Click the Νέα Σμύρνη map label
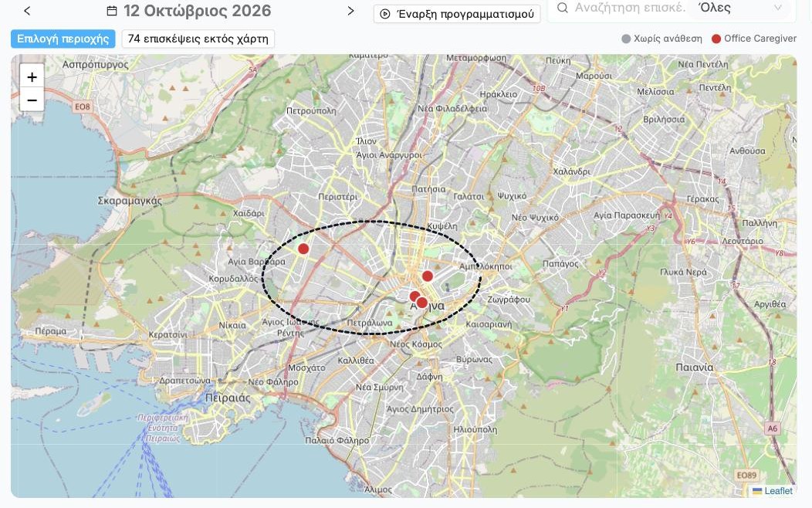Screen dimensions: 812x508 point(380,388)
